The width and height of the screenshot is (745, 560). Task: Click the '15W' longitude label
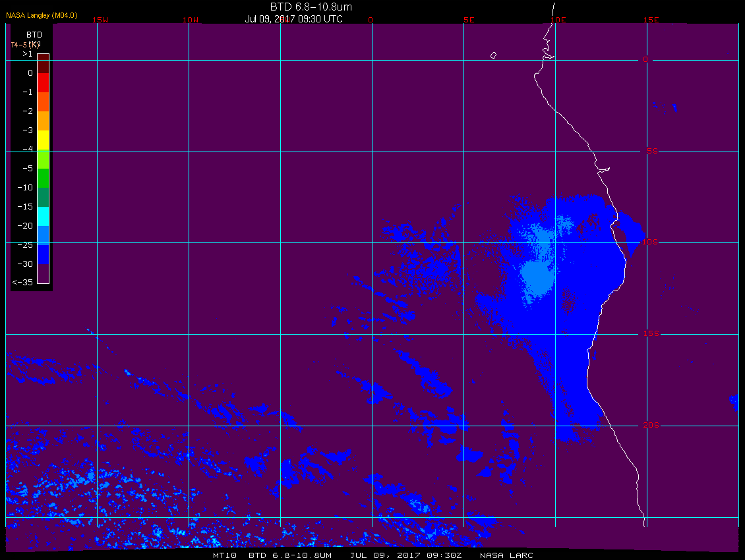click(100, 20)
